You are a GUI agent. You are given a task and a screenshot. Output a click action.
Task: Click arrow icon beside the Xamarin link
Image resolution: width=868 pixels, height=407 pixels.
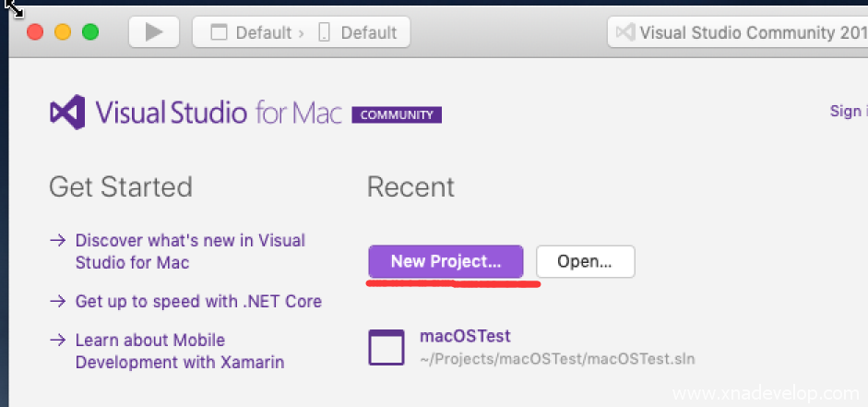[x=57, y=340]
